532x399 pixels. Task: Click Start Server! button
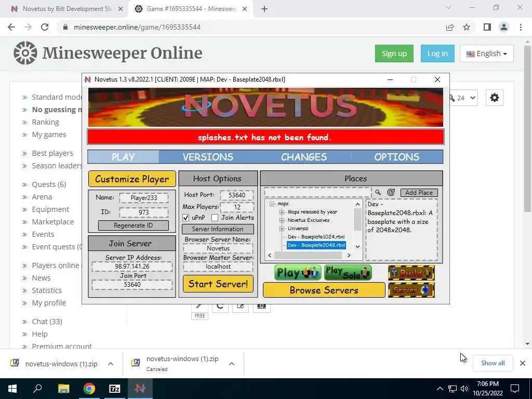pos(218,284)
